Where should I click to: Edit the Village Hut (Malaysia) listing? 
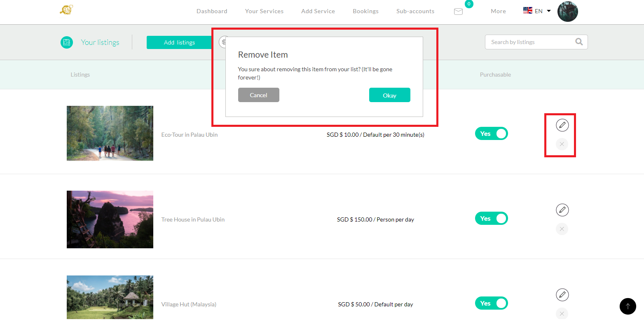tap(562, 295)
